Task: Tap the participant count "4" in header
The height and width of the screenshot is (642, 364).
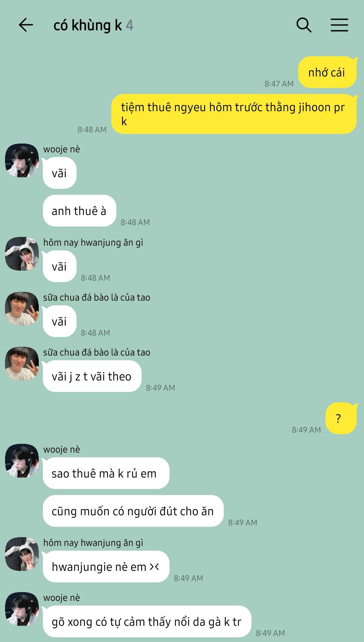Action: click(x=130, y=26)
